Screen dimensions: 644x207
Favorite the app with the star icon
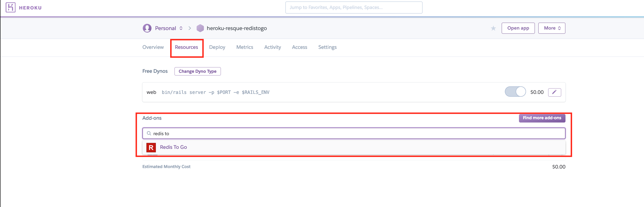coord(493,28)
